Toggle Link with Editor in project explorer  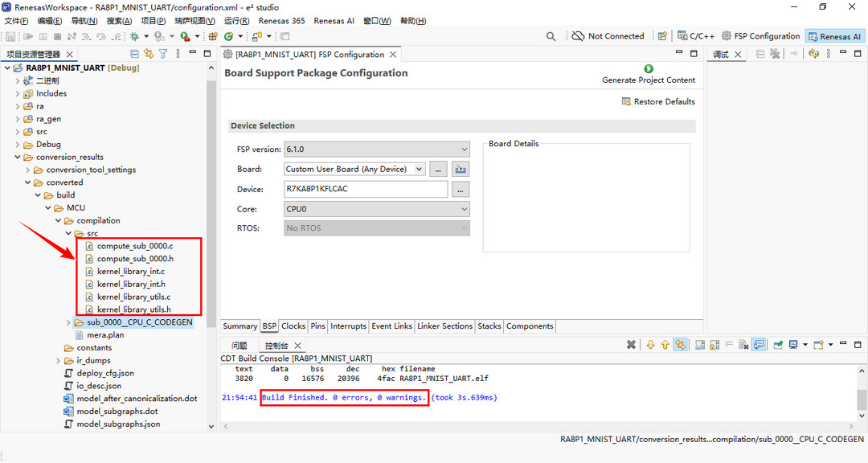(149, 54)
